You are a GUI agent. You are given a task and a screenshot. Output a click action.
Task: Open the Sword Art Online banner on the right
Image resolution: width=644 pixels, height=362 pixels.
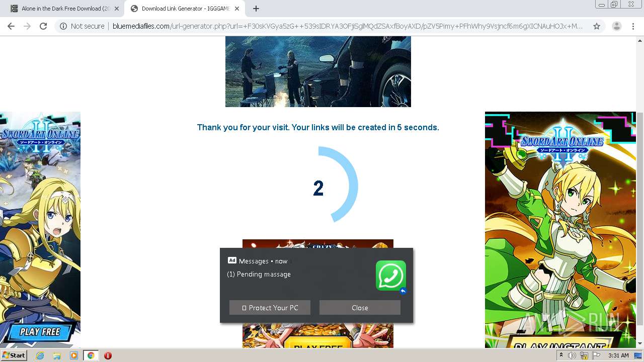560,230
